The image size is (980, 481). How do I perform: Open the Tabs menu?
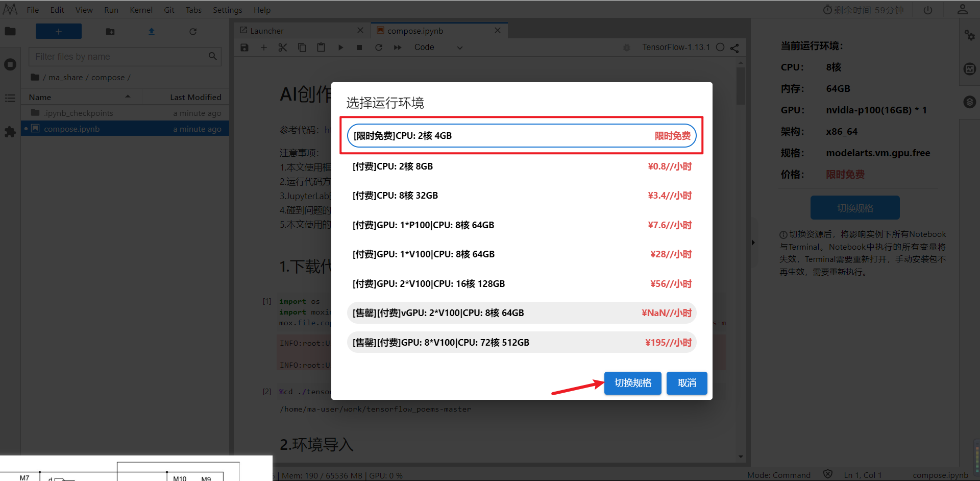point(193,10)
